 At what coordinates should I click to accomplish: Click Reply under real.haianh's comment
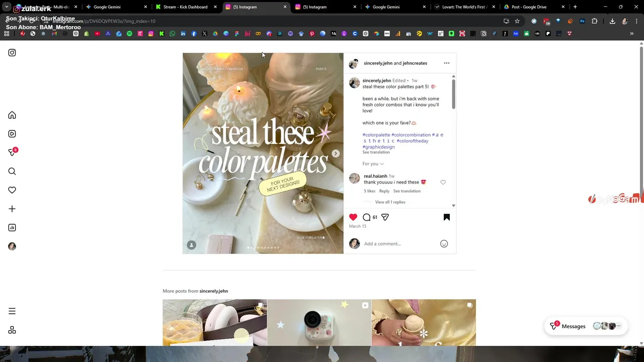coord(384,191)
